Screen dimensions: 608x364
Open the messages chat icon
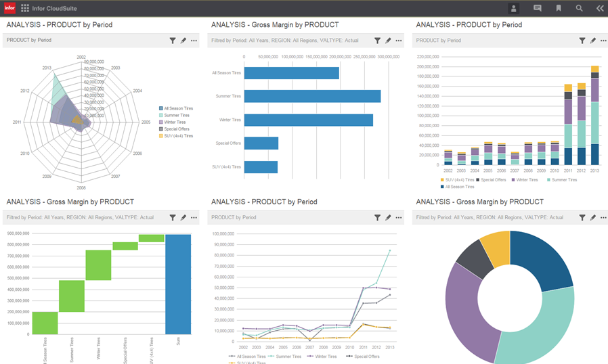[x=538, y=8]
